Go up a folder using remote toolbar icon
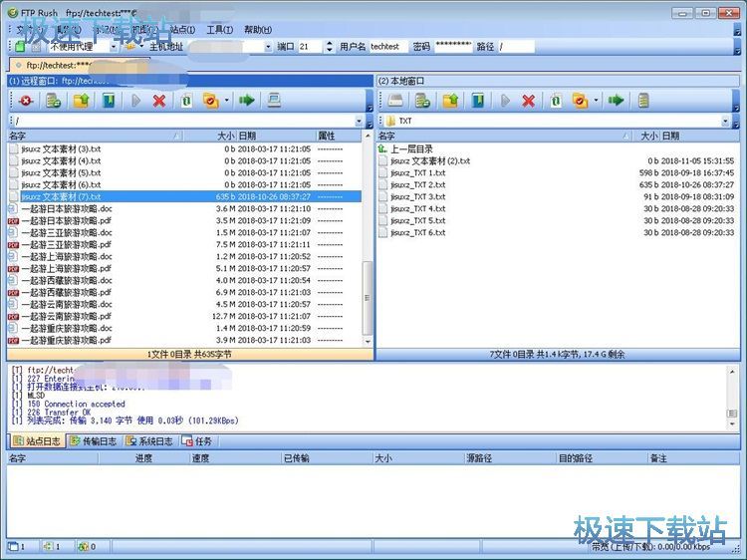Screen dimensions: 747x560 pos(81,101)
